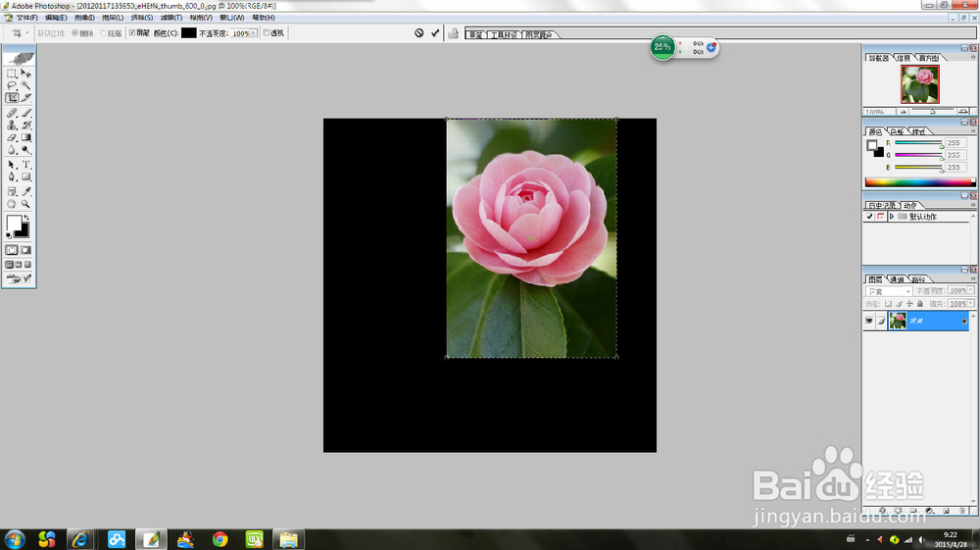Open the File (F) menu
The height and width of the screenshot is (550, 980).
(x=26, y=18)
